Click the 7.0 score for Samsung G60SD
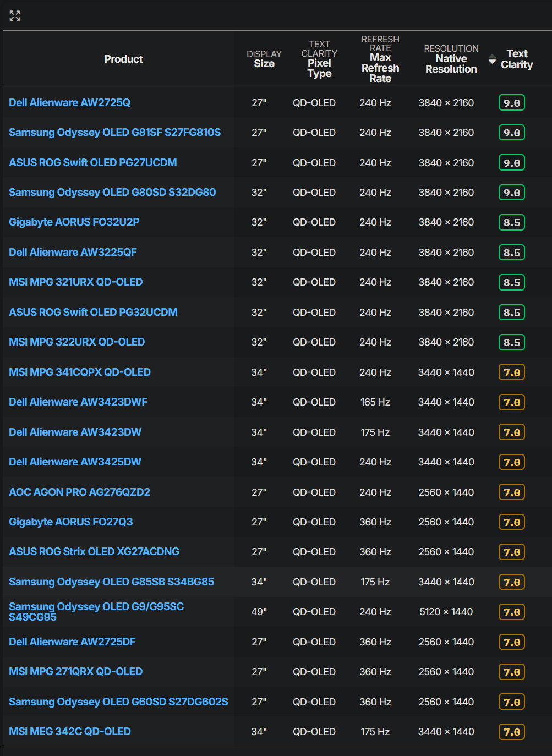The image size is (552, 756). pos(512,702)
